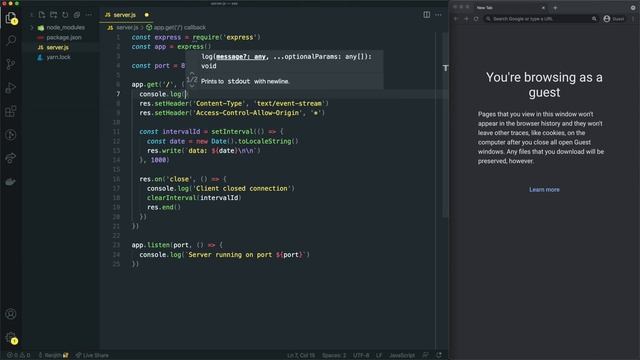Open the Manage gear icon
Screen dimensions: 640x360
point(11,338)
